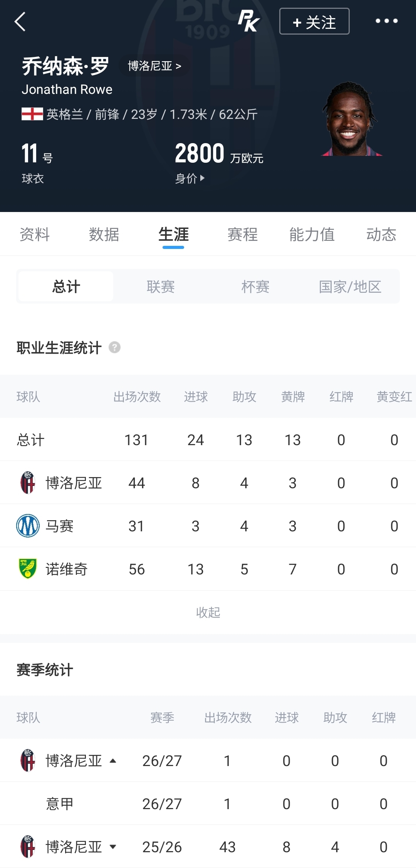Open the three-dot more options menu
The width and height of the screenshot is (416, 868).
coord(386,21)
